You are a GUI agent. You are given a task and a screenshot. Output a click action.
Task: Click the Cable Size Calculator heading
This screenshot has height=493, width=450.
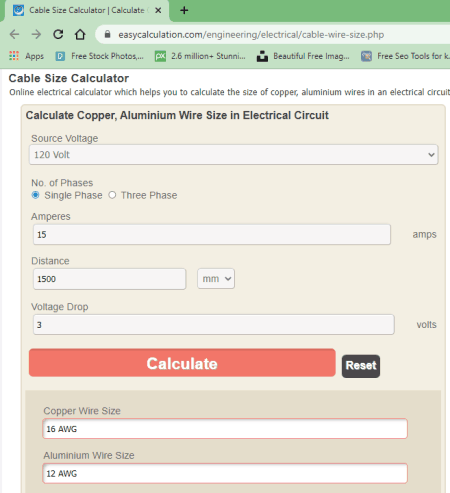[x=69, y=78]
